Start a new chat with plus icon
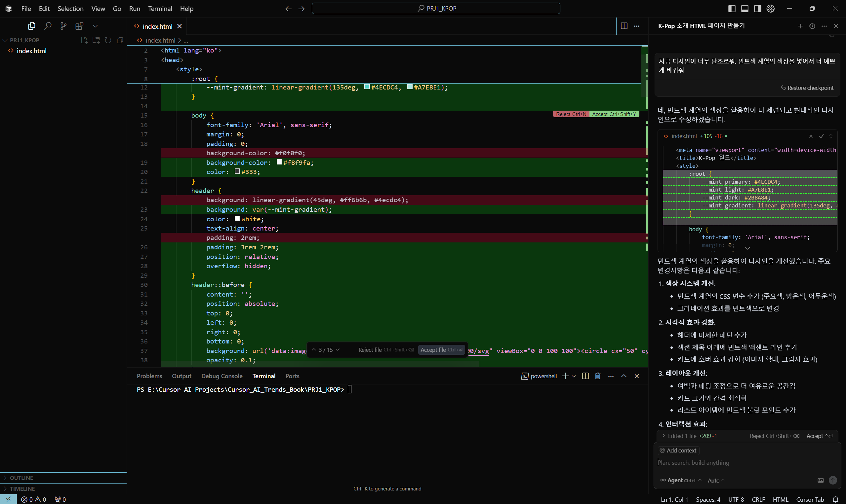 (x=800, y=26)
